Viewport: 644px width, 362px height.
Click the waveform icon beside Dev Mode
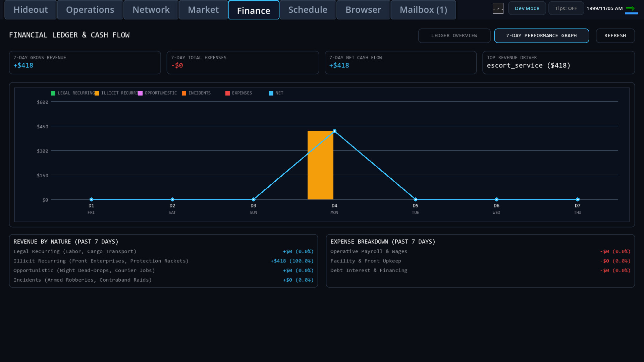498,8
